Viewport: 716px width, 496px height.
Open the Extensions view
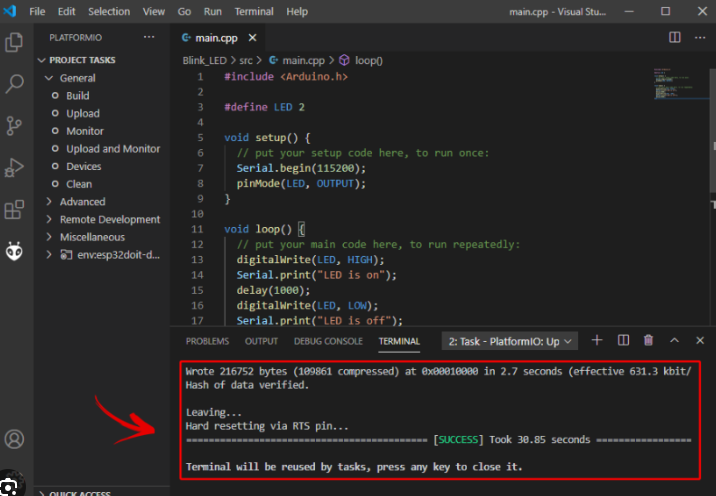click(x=15, y=210)
